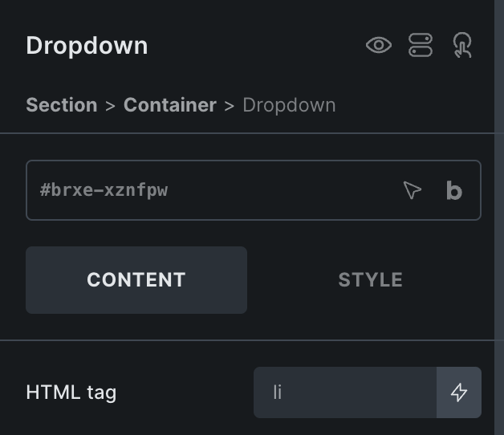Image resolution: width=504 pixels, height=435 pixels.
Task: Switch to the CONTENT tab
Action: click(136, 280)
